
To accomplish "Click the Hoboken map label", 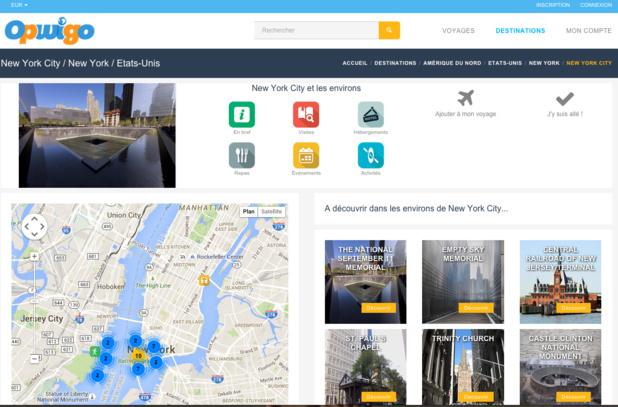I will point(111,286).
